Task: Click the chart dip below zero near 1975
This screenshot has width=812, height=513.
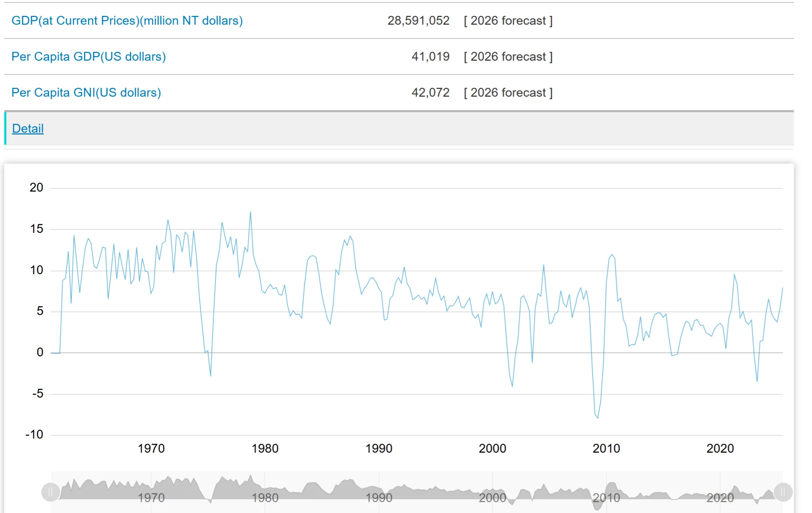Action: (x=211, y=375)
